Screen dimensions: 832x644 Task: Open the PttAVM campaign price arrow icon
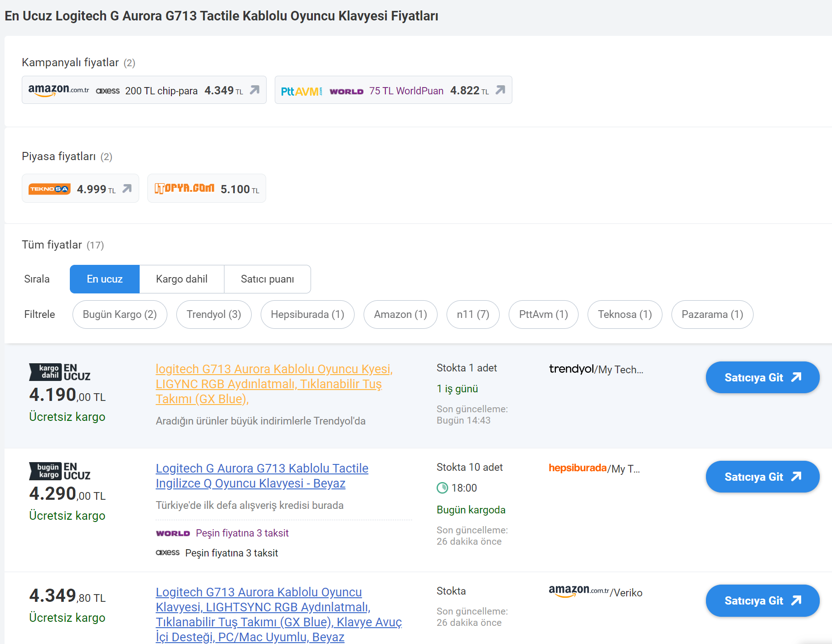[x=500, y=90]
